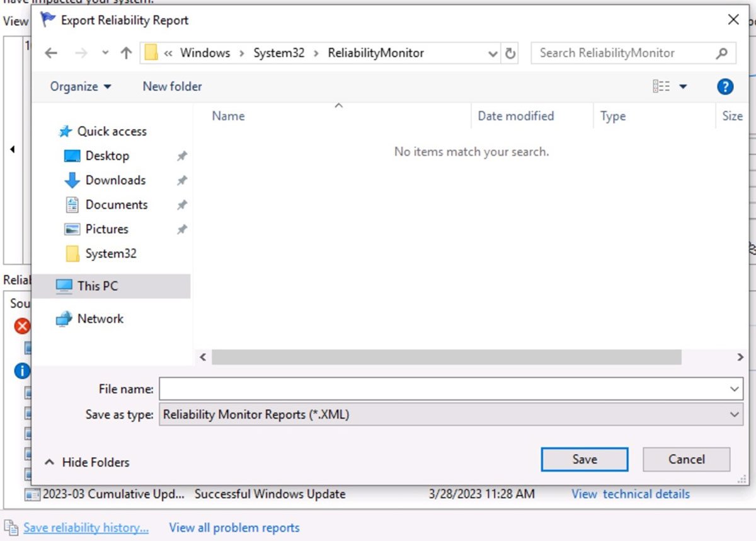Select This PC in navigation pane
756x541 pixels.
click(x=97, y=286)
